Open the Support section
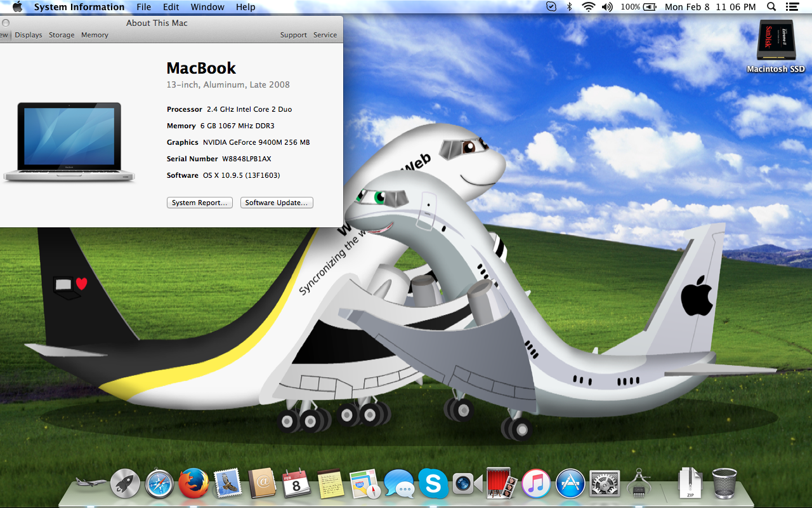Screen dimensions: 812x508 pyautogui.click(x=294, y=35)
